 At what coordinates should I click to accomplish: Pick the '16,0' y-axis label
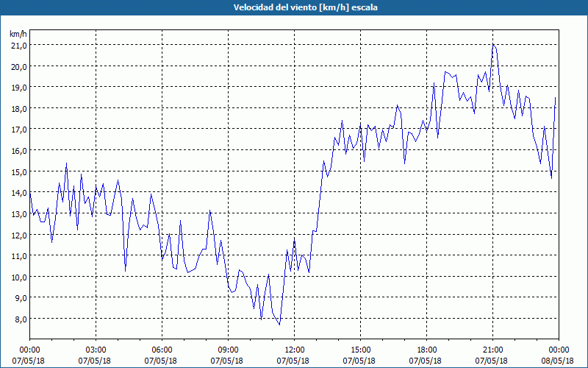point(19,150)
